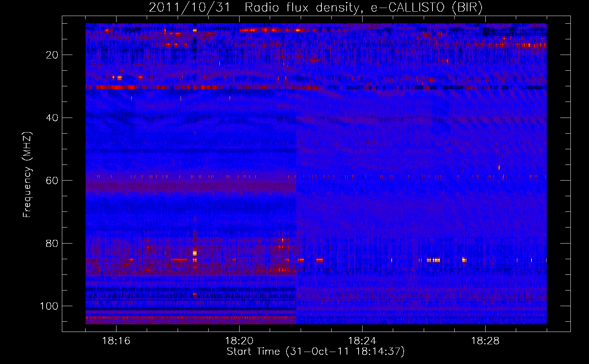Click the frequency tick label 20
Viewport: 589px width, 364px height.
pyautogui.click(x=52, y=55)
